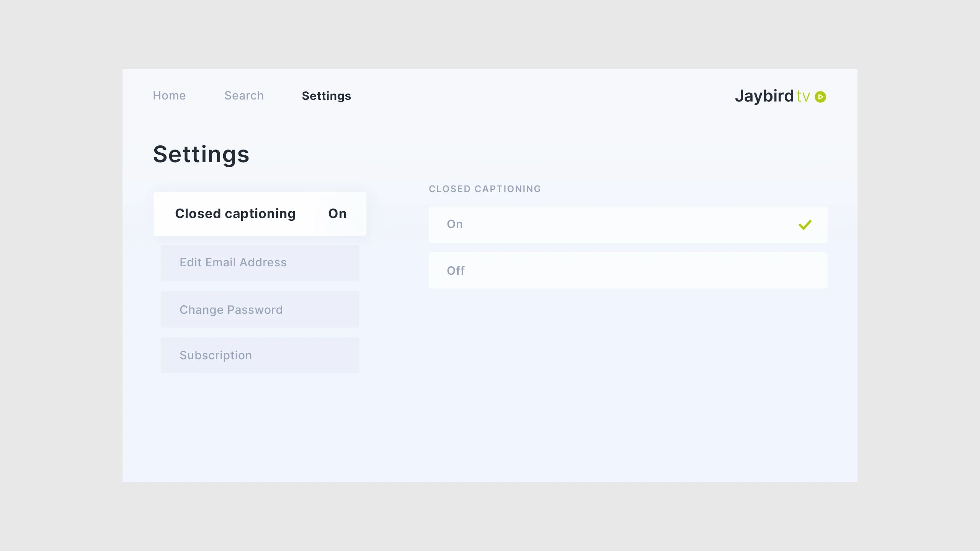Click the word Jaybird in the logo

[x=764, y=96]
